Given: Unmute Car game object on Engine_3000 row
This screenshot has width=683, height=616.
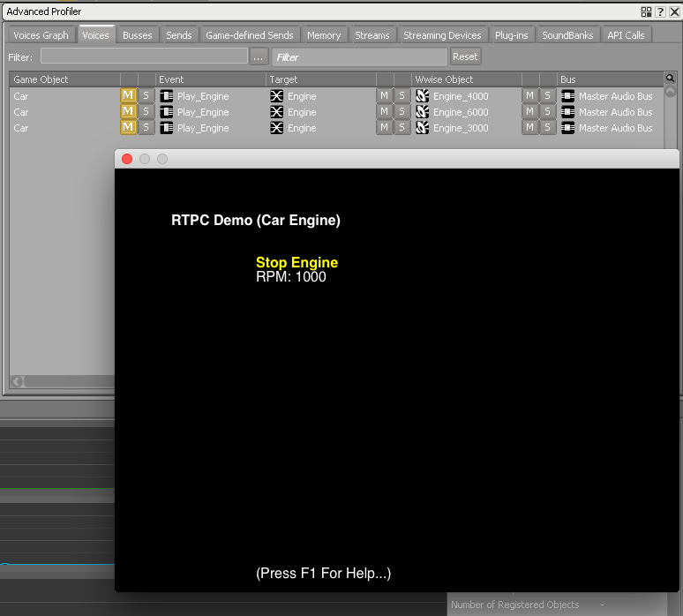Looking at the screenshot, I should point(128,127).
